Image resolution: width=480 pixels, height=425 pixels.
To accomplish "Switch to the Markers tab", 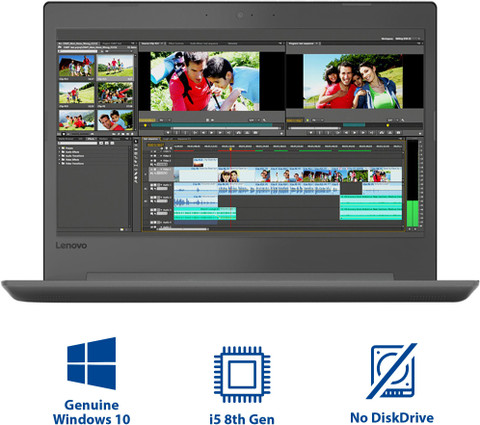I will pyautogui.click(x=103, y=139).
